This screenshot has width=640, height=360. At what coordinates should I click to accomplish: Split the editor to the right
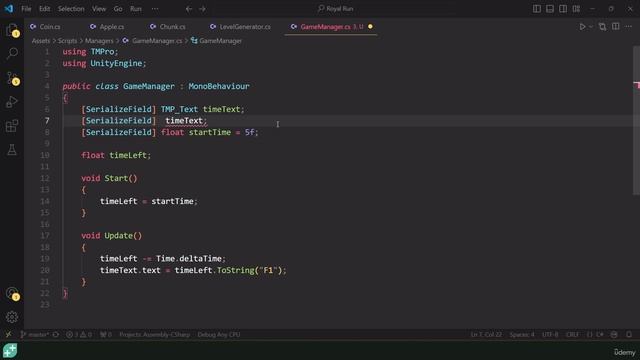pyautogui.click(x=616, y=27)
